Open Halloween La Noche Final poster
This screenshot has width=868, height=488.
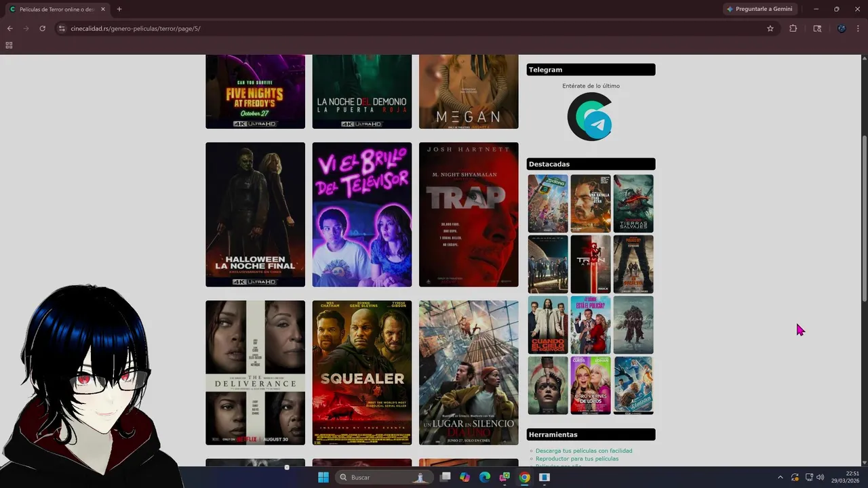255,214
